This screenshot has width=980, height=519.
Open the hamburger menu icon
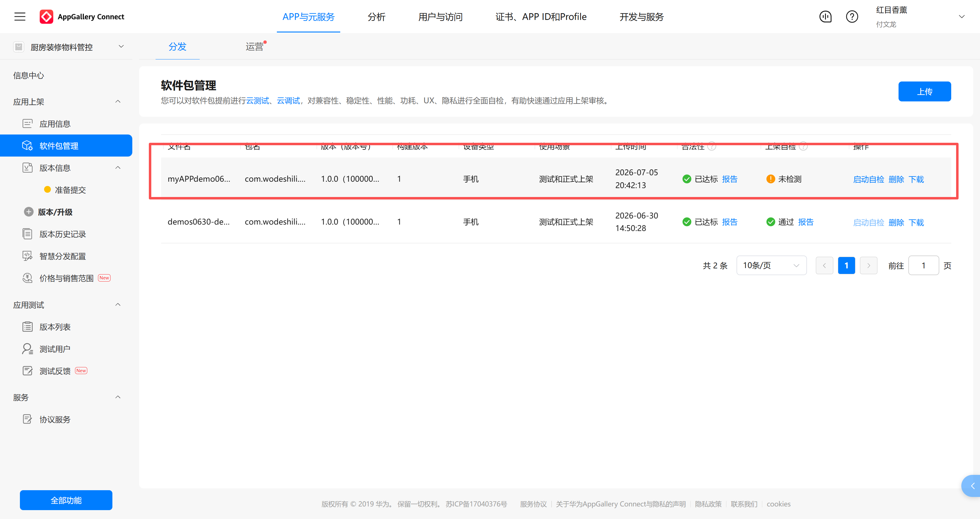[x=20, y=16]
